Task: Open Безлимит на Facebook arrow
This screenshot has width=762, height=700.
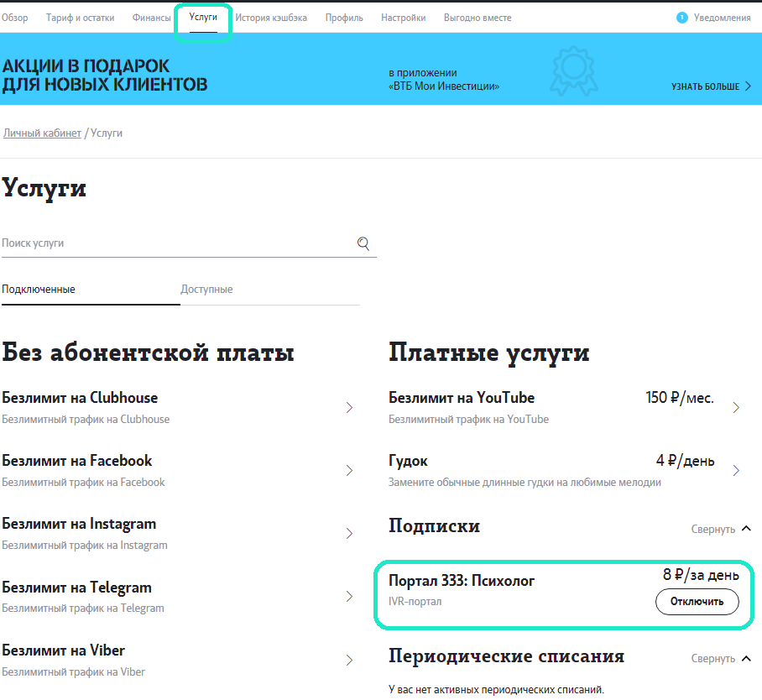Action: point(350,471)
